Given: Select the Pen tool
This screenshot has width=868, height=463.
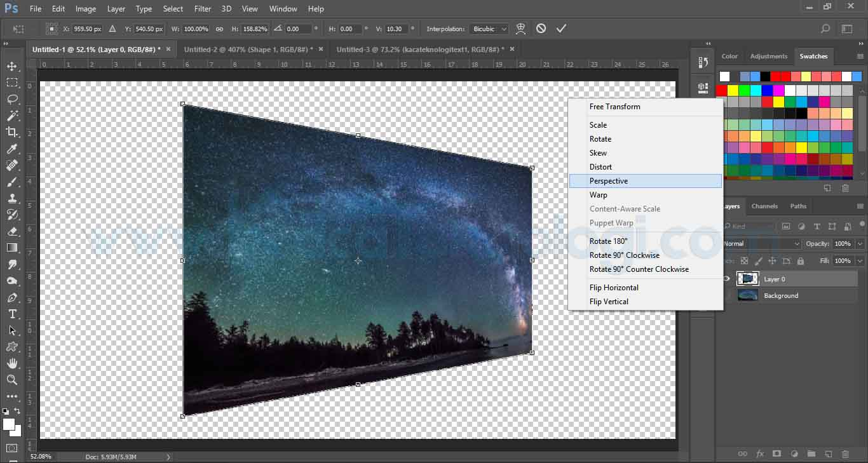Looking at the screenshot, I should coord(12,297).
